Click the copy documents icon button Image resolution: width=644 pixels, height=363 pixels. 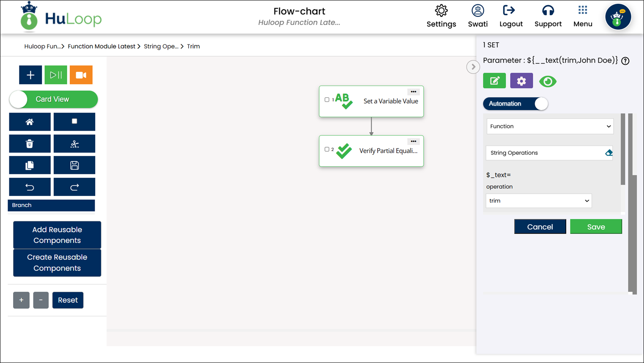(x=30, y=165)
